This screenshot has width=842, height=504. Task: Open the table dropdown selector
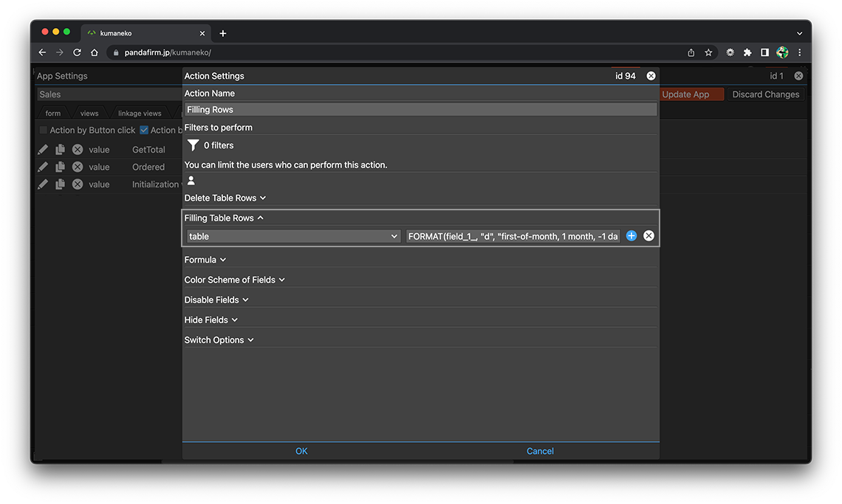(293, 236)
